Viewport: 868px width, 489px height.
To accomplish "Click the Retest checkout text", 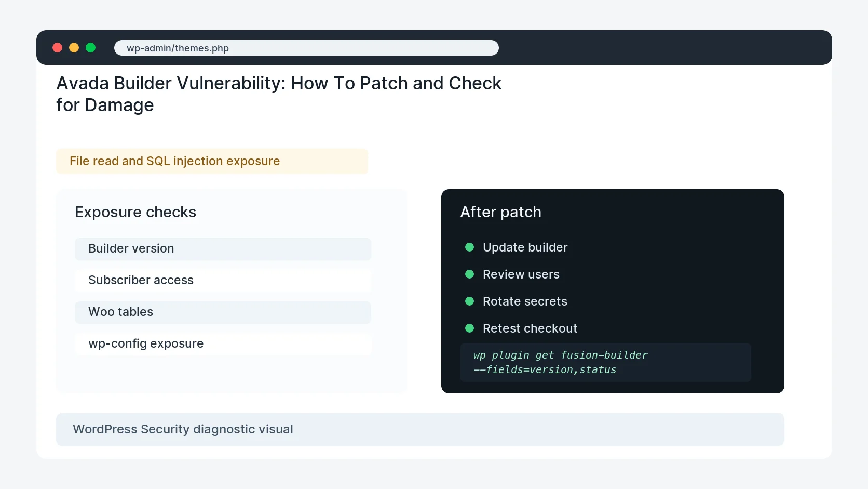I will tap(530, 328).
